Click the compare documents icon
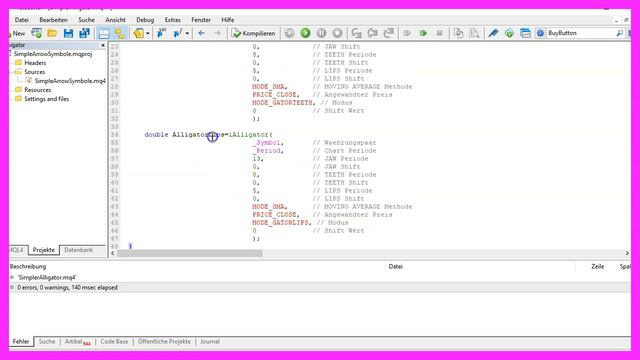This screenshot has width=640, height=360. pos(474,33)
